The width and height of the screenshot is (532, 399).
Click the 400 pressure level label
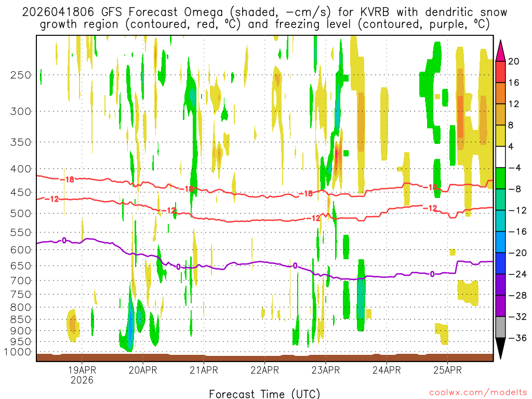[21, 169]
